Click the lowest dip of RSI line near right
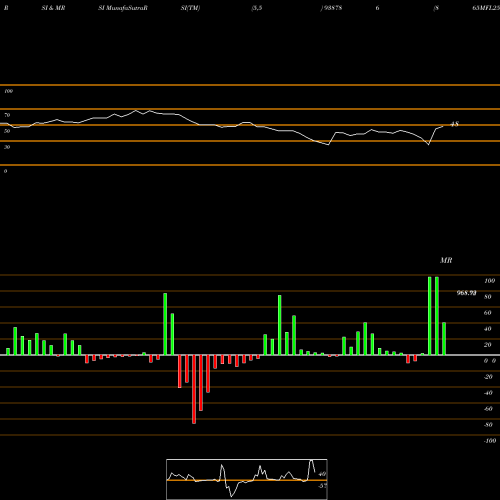The image size is (500, 500). (429, 144)
